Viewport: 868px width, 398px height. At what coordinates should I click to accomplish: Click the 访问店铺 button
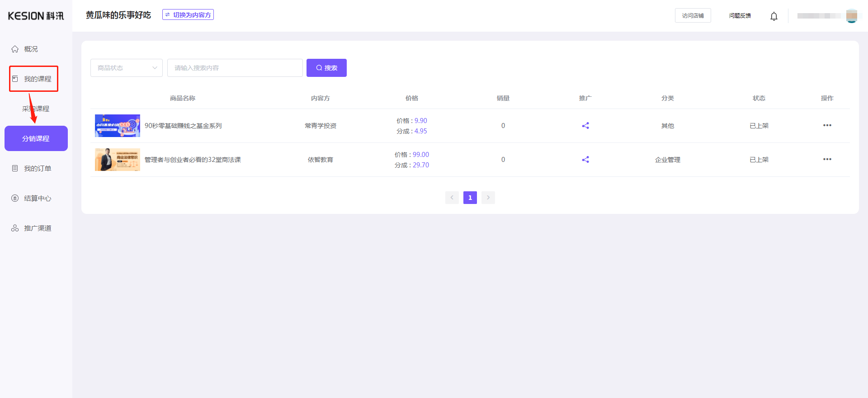[693, 15]
